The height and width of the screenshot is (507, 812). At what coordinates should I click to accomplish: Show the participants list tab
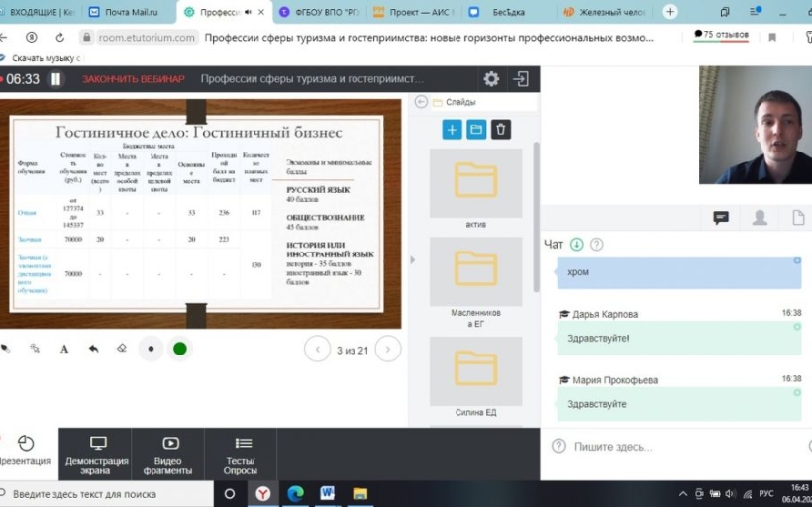click(x=760, y=217)
